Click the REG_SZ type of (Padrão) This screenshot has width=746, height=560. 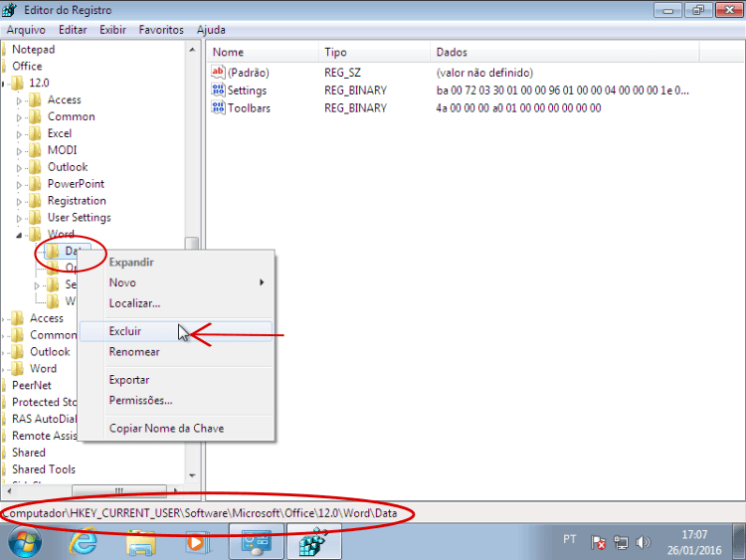click(x=342, y=73)
